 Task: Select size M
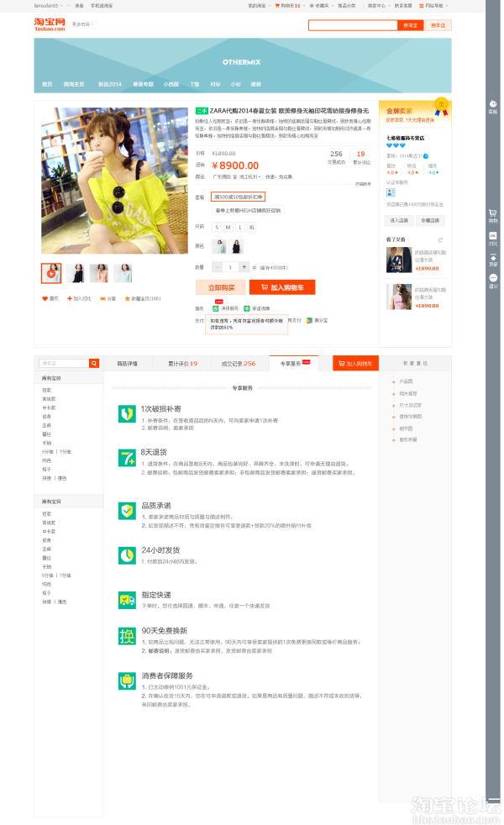point(228,228)
